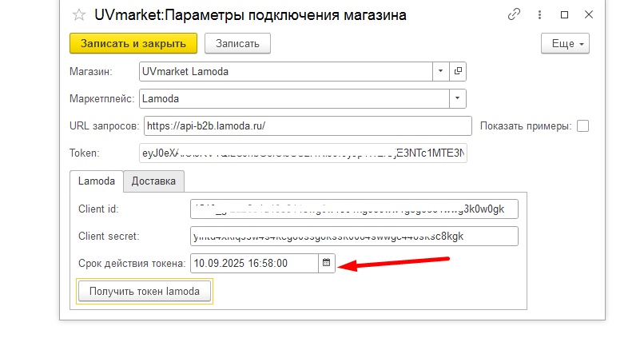Click the Записать button
The height and width of the screenshot is (358, 644).
point(237,43)
